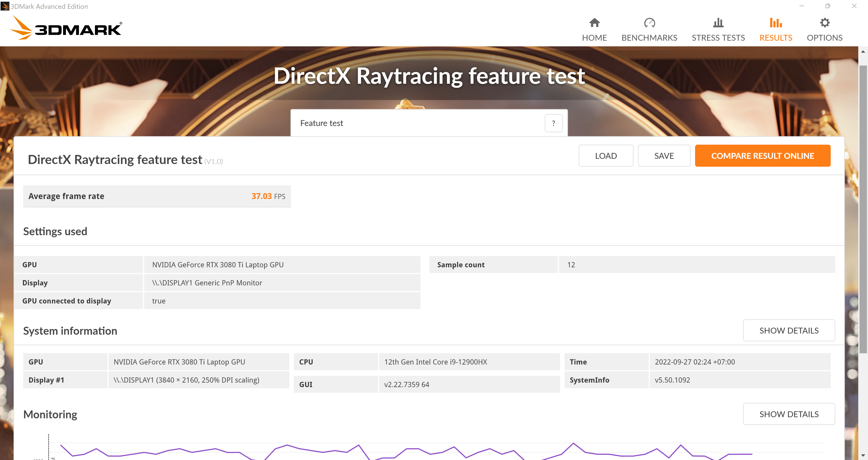
Task: Click the DirectX Raytracing feature test result heading
Action: (x=115, y=160)
